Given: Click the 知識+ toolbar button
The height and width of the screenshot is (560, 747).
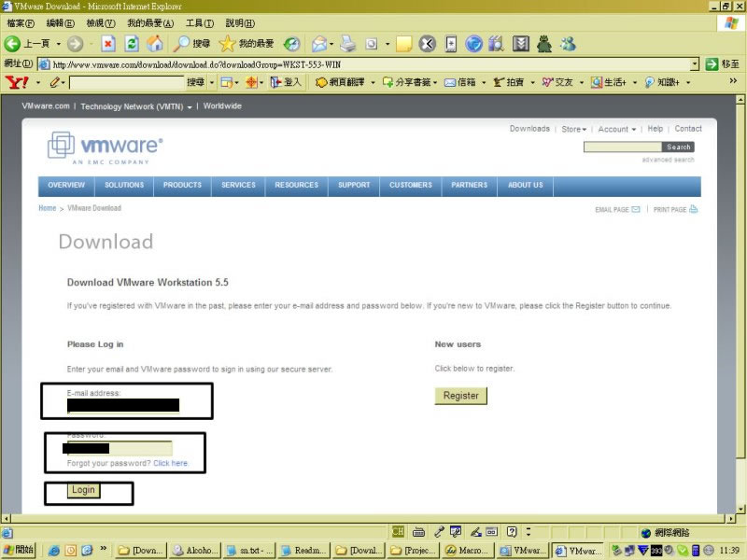Looking at the screenshot, I should (x=662, y=82).
